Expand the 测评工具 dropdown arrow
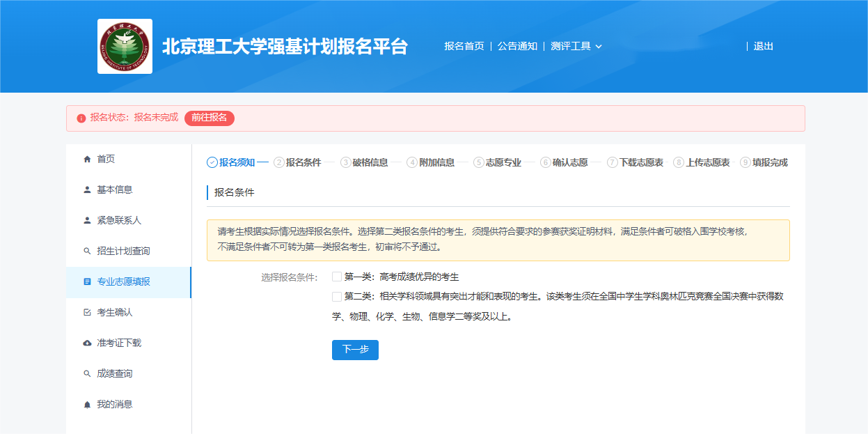The width and height of the screenshot is (868, 434). (x=599, y=47)
